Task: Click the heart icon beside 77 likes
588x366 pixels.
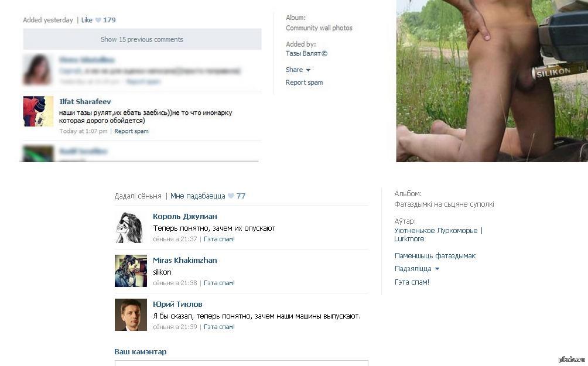Action: click(x=231, y=196)
